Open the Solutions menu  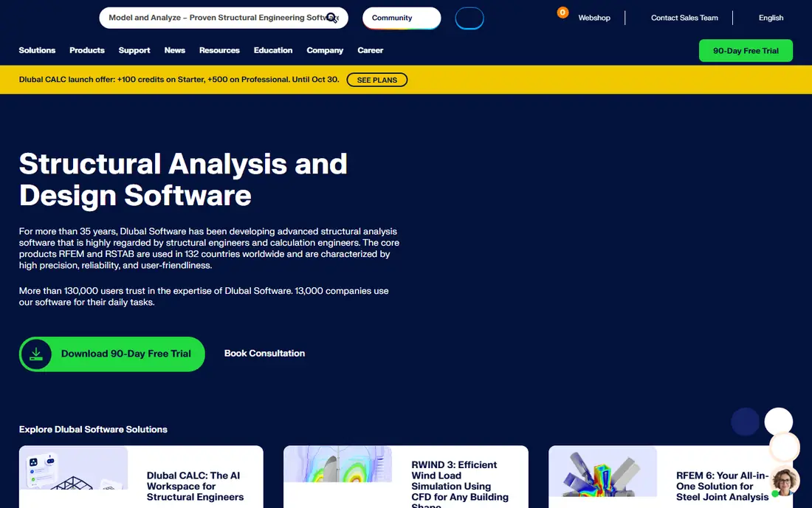tap(38, 50)
